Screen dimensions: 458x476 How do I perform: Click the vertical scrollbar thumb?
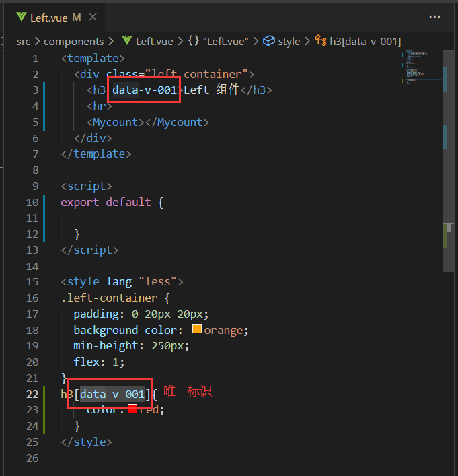pos(450,161)
